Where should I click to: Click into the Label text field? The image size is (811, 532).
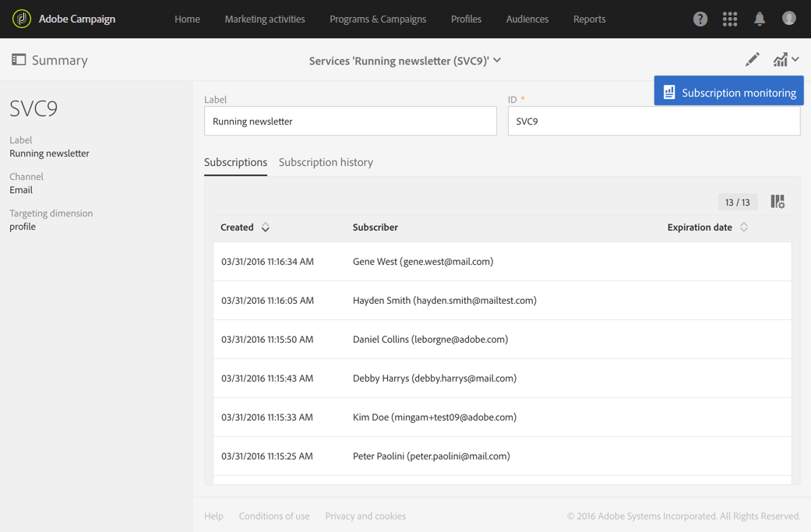[x=351, y=122]
